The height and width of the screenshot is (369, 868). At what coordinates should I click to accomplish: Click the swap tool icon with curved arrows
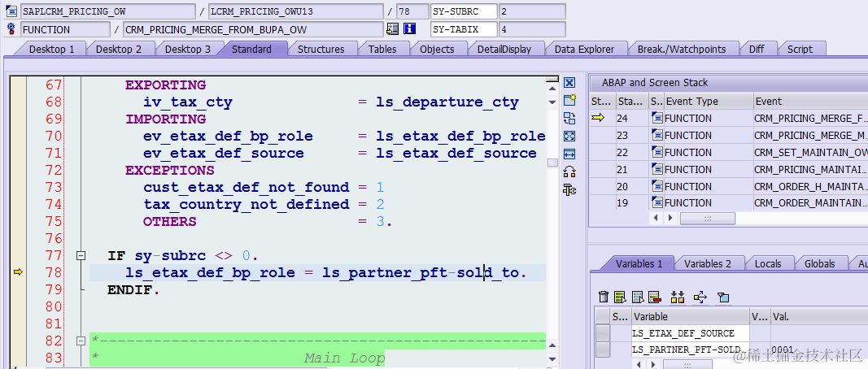569,171
